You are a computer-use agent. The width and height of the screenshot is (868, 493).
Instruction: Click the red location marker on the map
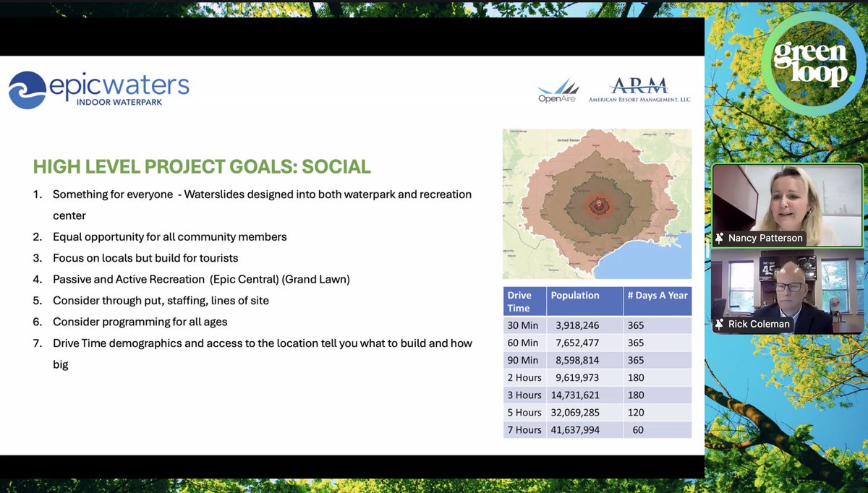(598, 202)
